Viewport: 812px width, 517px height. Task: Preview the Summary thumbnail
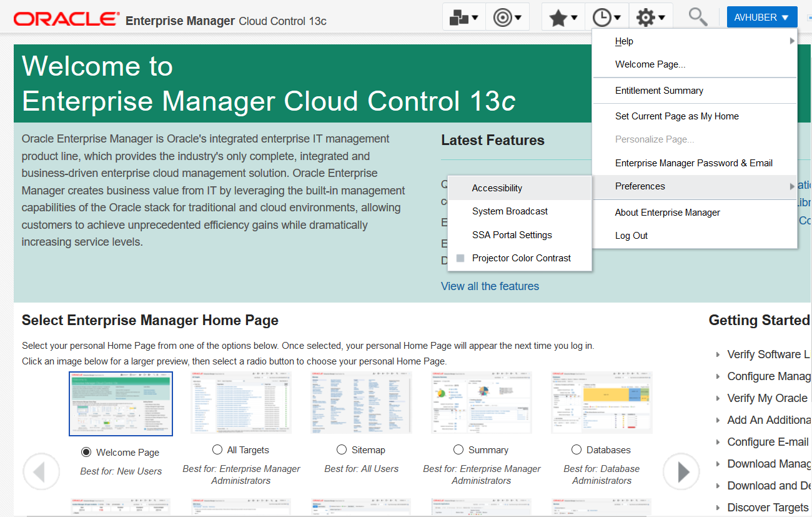[482, 403]
